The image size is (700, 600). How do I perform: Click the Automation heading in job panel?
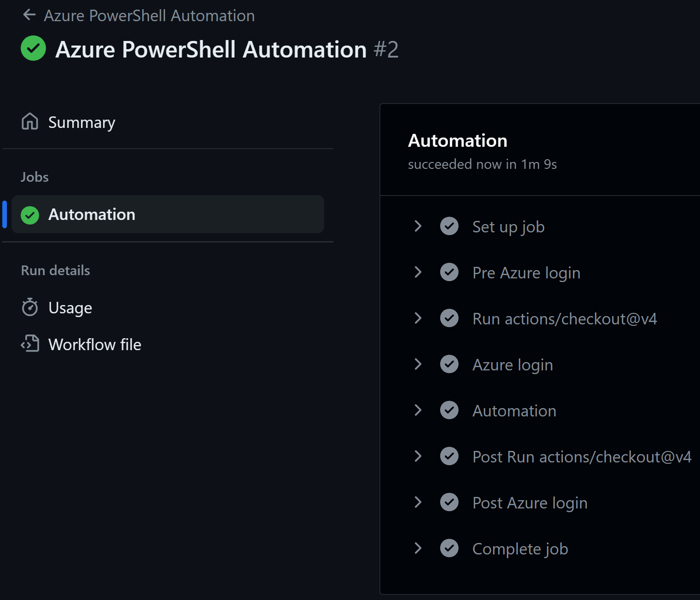(458, 140)
